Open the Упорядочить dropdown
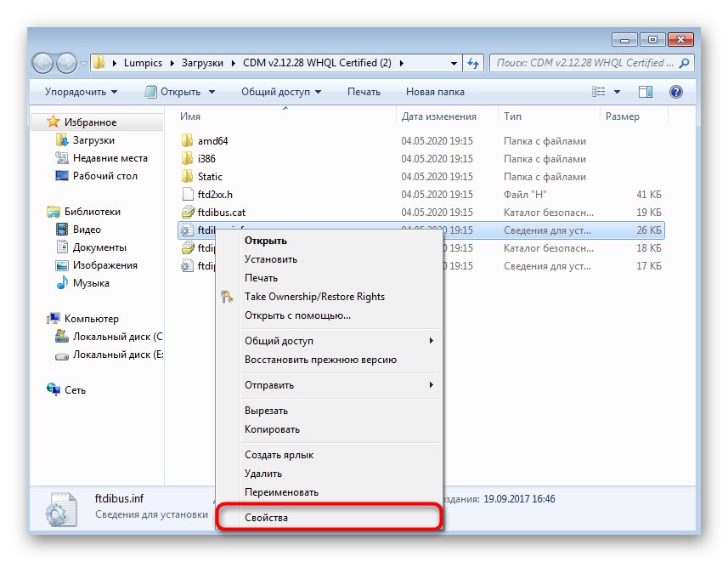Image resolution: width=728 pixels, height=562 pixels. click(75, 91)
